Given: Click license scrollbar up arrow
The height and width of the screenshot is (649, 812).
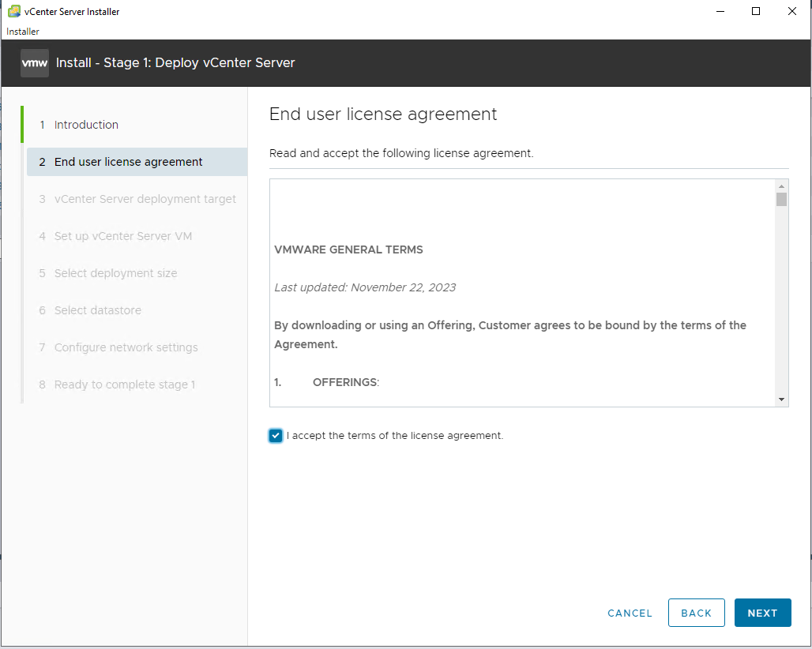Looking at the screenshot, I should (781, 186).
